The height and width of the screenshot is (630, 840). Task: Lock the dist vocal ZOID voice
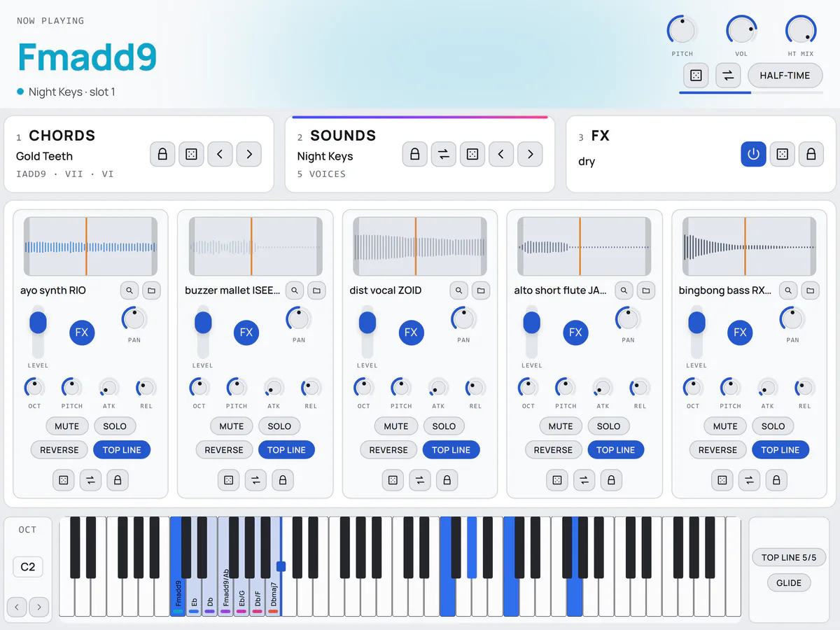(x=447, y=480)
